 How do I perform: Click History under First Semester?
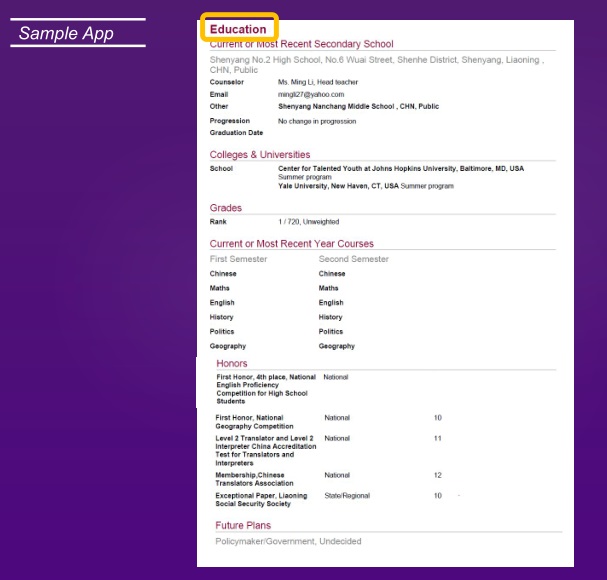[221, 317]
